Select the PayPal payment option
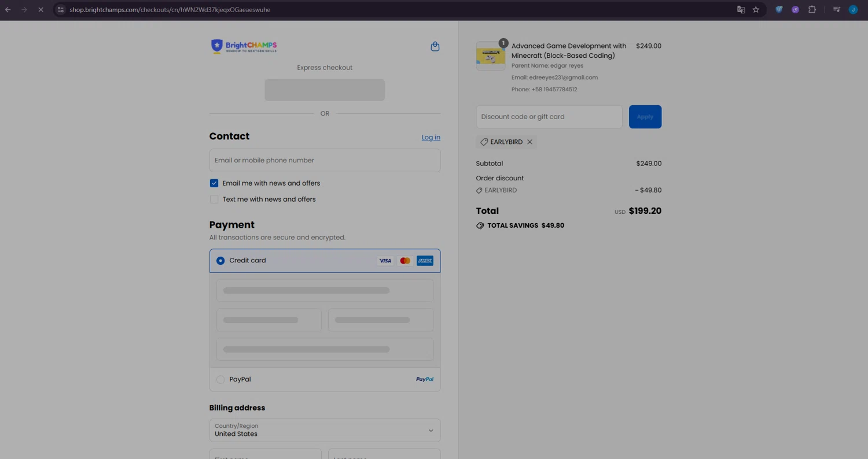The height and width of the screenshot is (459, 868). (x=220, y=380)
